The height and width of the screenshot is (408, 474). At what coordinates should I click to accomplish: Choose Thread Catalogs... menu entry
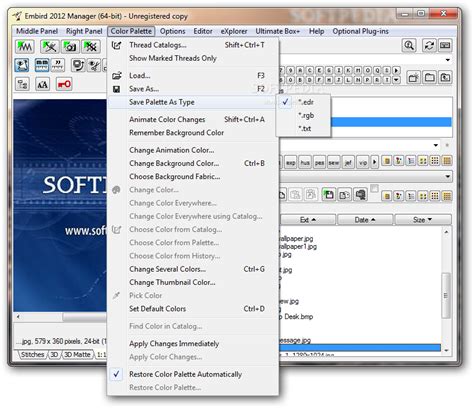(193, 45)
